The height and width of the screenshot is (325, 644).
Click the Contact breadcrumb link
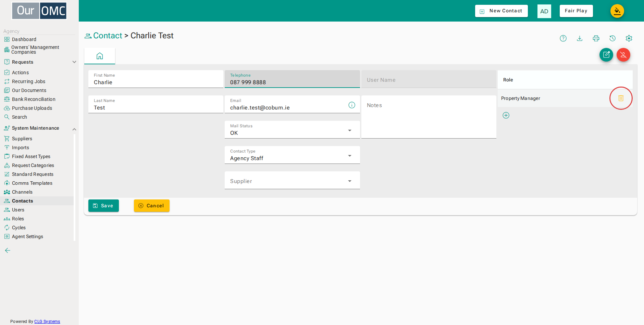point(108,36)
